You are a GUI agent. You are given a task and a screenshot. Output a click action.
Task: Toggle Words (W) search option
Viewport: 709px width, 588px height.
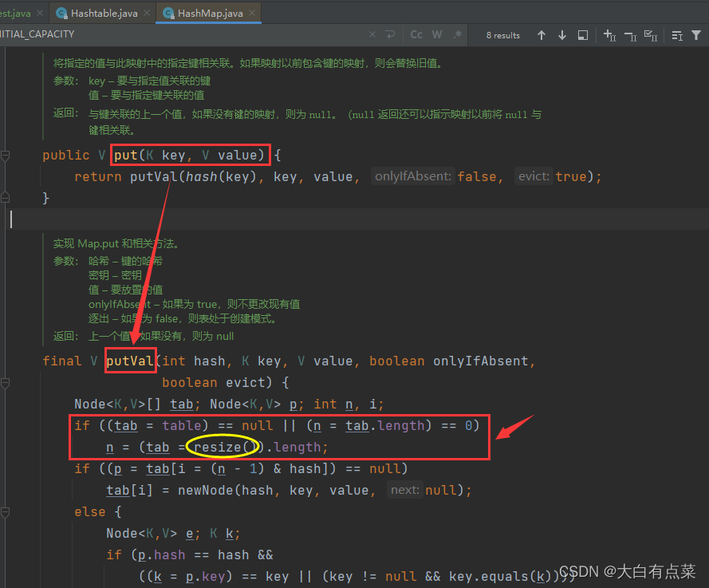(x=437, y=34)
